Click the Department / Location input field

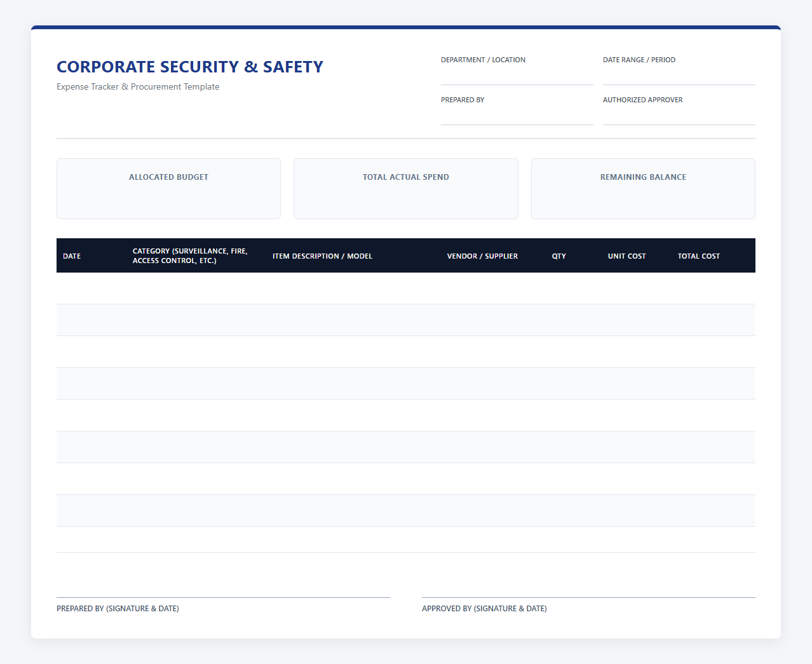click(x=517, y=76)
